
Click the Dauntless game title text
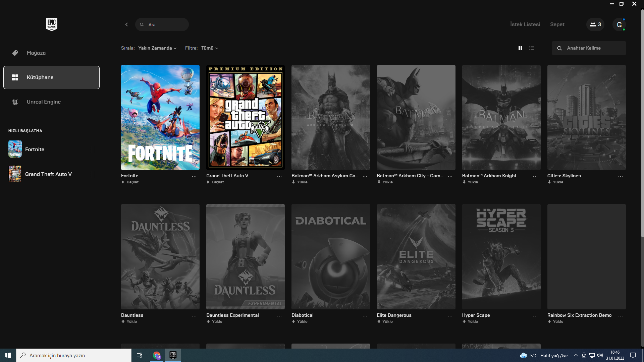(x=132, y=315)
